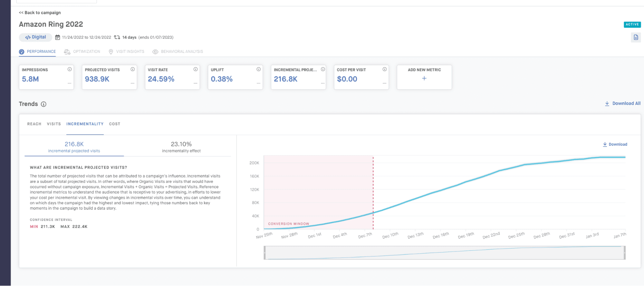The width and height of the screenshot is (644, 286).
Task: Click right handle of chart range slider
Action: 624,253
